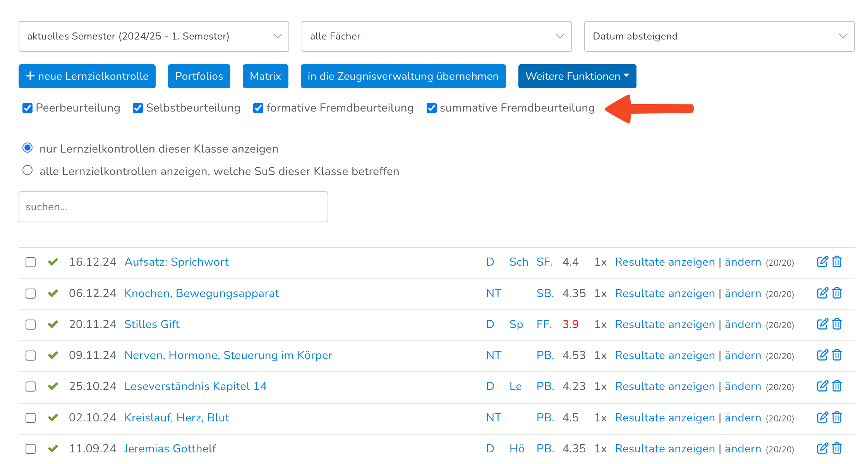
Task: Click the Matrix button
Action: coord(265,76)
